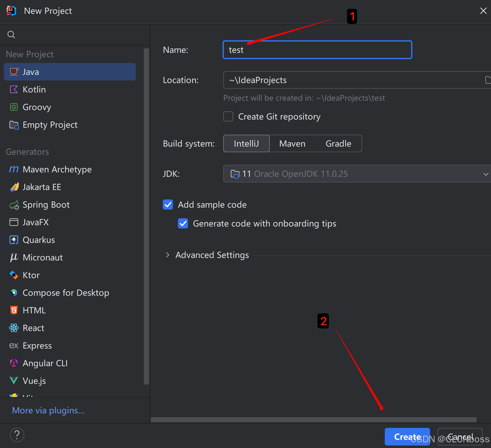Screen dimensions: 491x448
Task: Click the Kotlin logo icon
Action: pos(14,89)
